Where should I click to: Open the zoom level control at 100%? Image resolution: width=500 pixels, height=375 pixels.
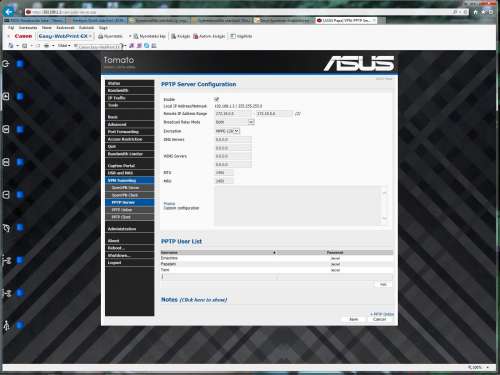pos(479,367)
